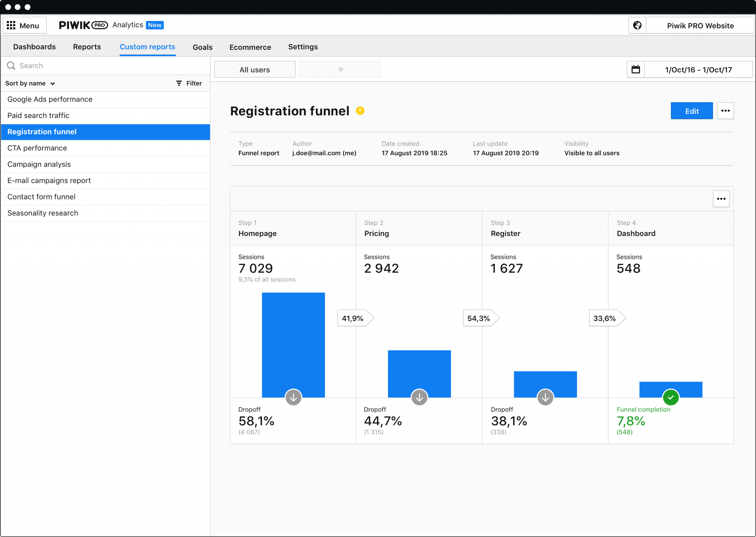This screenshot has height=537, width=756.
Task: Open the Contact form funnel report
Action: coord(41,197)
